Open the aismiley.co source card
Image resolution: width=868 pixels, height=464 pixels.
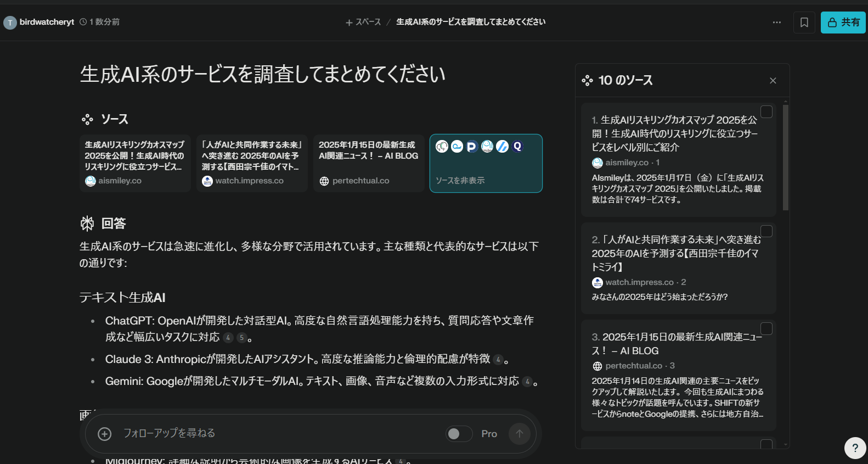135,163
